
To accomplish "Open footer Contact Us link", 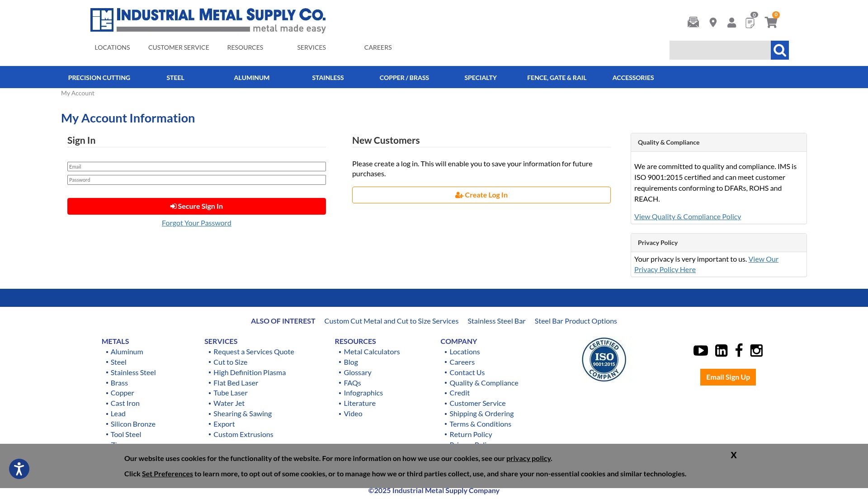I will tap(467, 373).
